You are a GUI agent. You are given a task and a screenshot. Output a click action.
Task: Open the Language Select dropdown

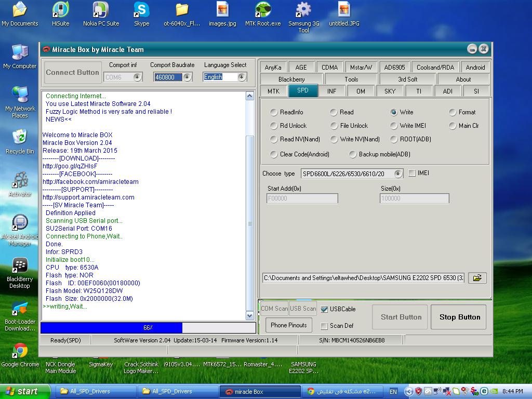coord(242,77)
